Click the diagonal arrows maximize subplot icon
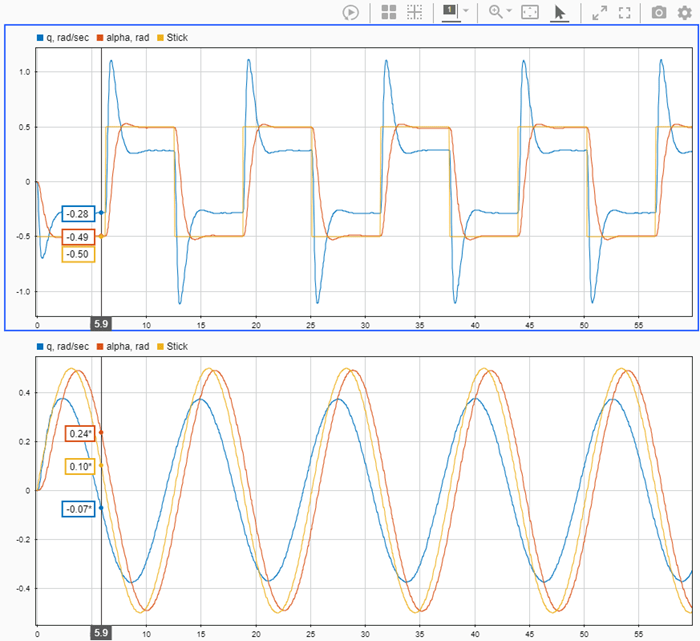This screenshot has width=700, height=641. point(600,12)
